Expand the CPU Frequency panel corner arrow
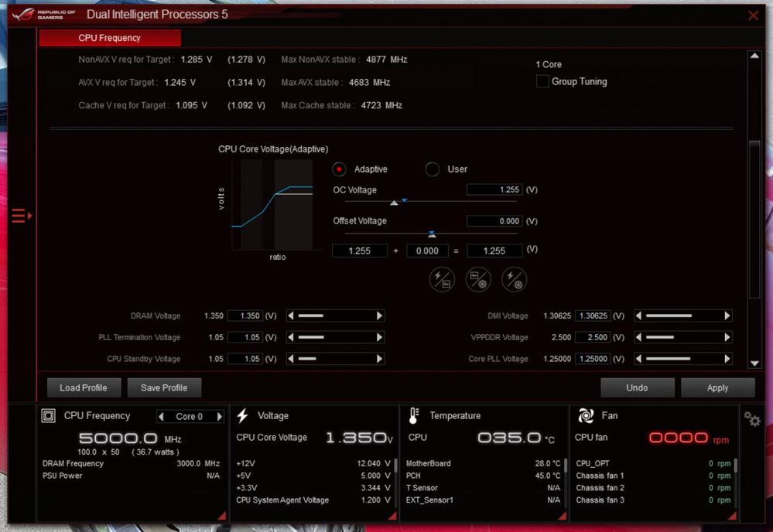The image size is (773, 532). click(x=221, y=516)
